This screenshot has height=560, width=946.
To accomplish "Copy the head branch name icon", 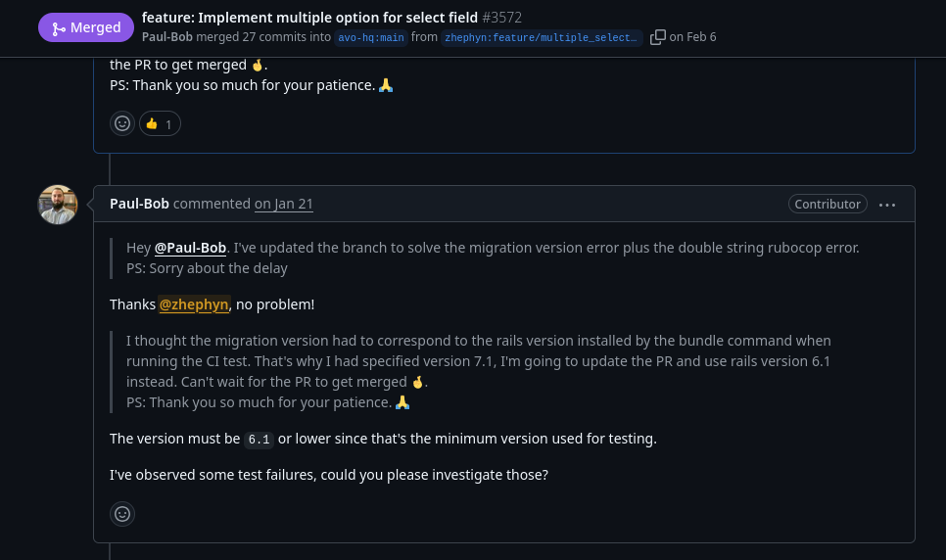I will click(658, 37).
